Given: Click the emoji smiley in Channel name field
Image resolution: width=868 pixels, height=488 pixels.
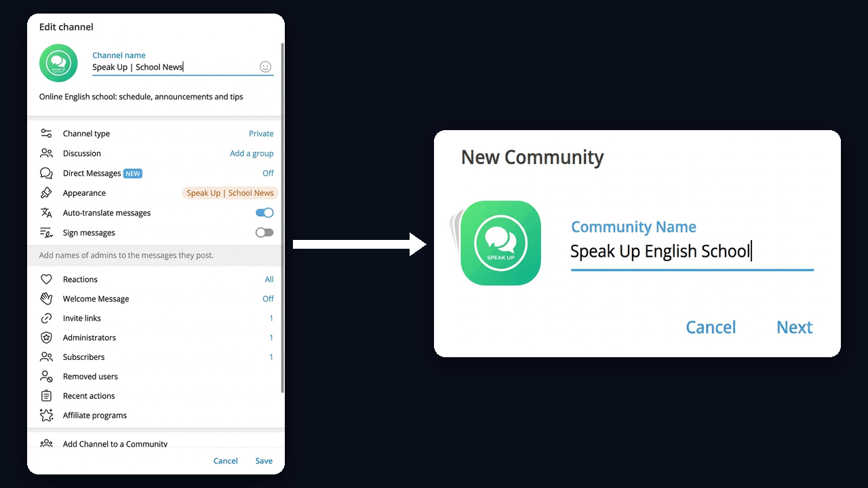Looking at the screenshot, I should pos(266,66).
